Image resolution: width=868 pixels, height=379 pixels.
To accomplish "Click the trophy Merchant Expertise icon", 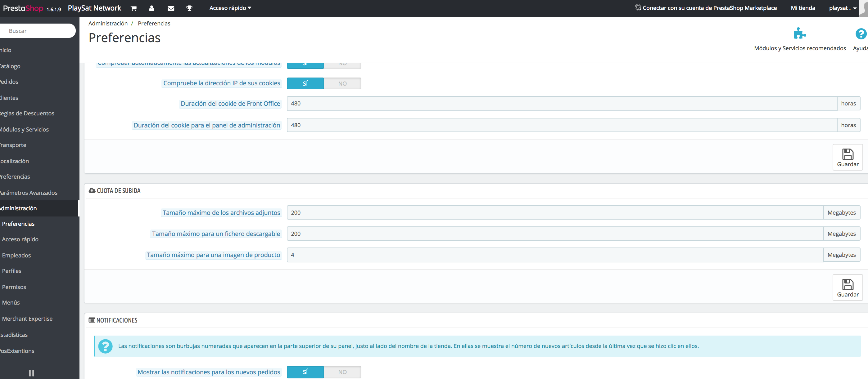I will coord(189,8).
